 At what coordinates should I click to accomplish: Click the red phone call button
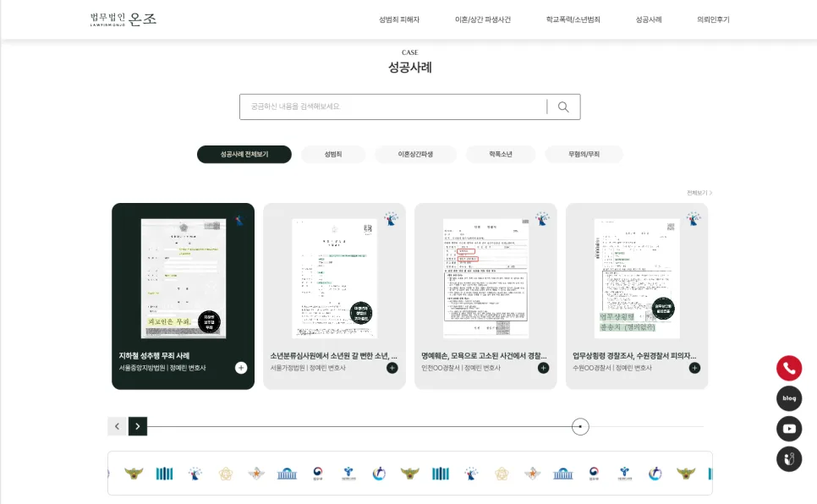(x=789, y=369)
